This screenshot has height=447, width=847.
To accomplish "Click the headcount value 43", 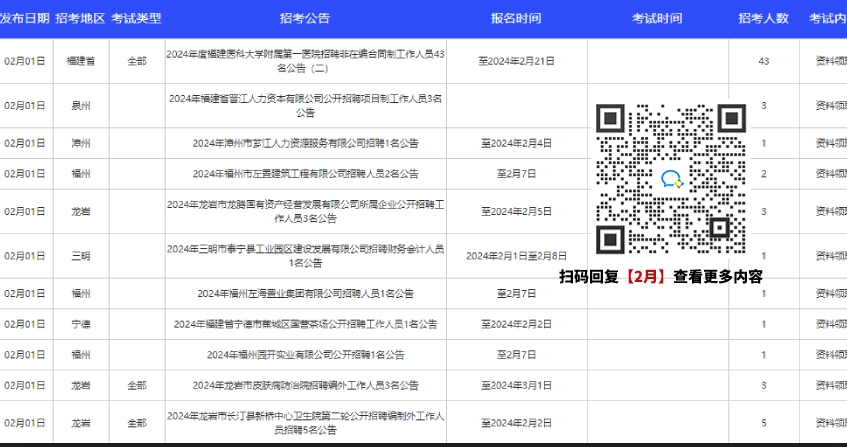I will [x=763, y=61].
